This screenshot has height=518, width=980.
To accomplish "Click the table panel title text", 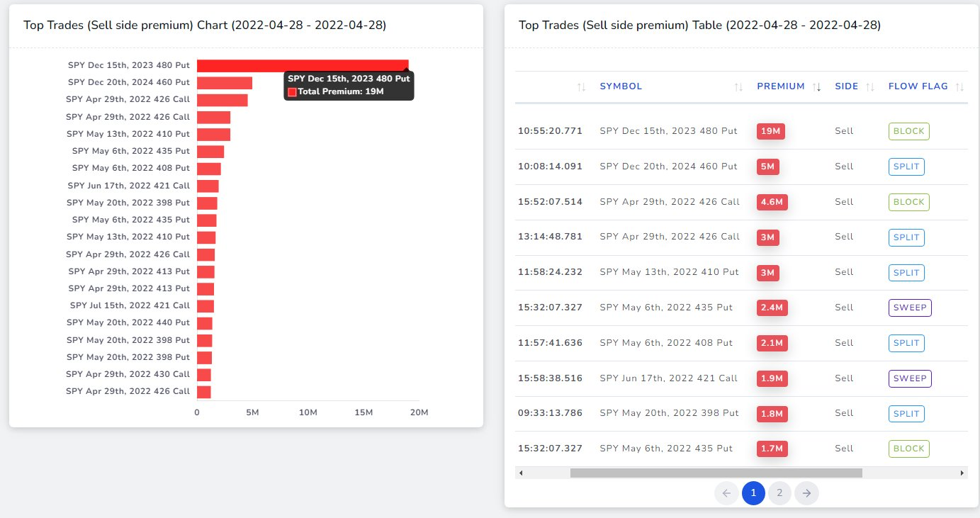I will [699, 25].
